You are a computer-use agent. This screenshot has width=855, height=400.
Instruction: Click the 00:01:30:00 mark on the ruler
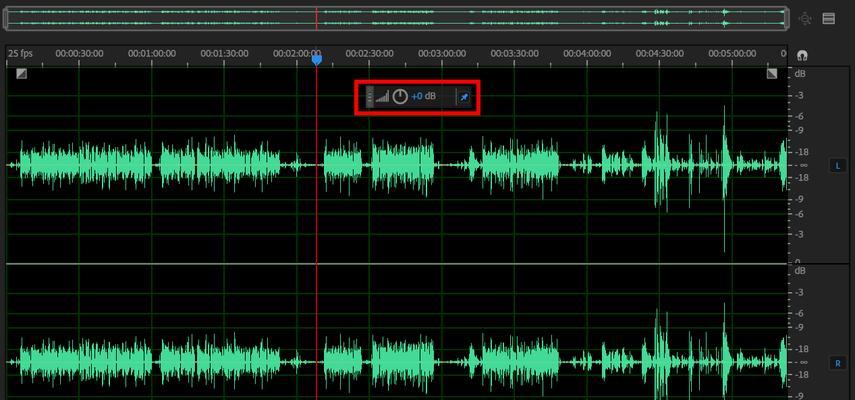pos(224,53)
